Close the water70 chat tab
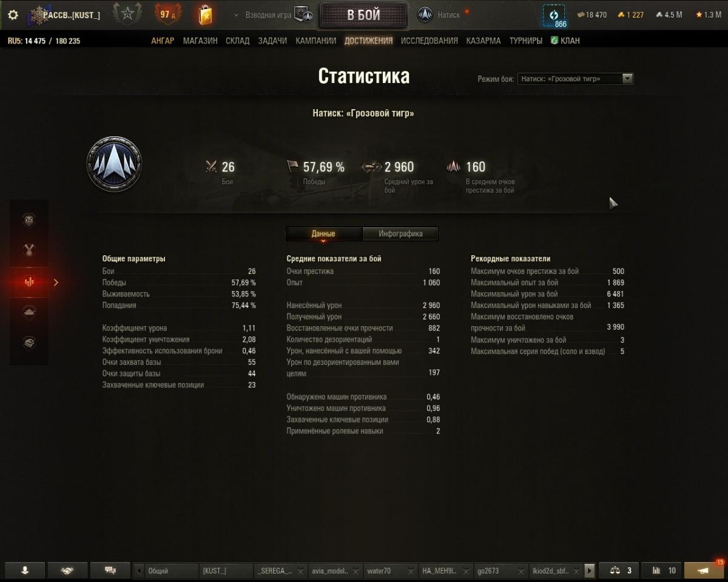This screenshot has width=728, height=582. tap(411, 571)
